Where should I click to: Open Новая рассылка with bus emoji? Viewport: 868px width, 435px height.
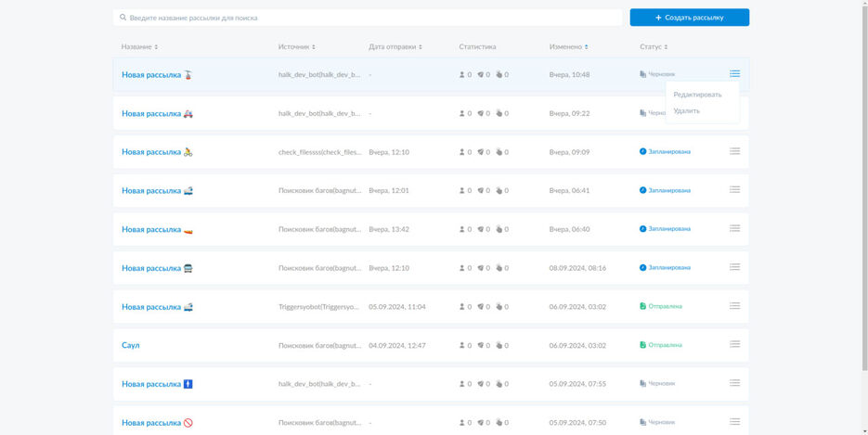(157, 268)
